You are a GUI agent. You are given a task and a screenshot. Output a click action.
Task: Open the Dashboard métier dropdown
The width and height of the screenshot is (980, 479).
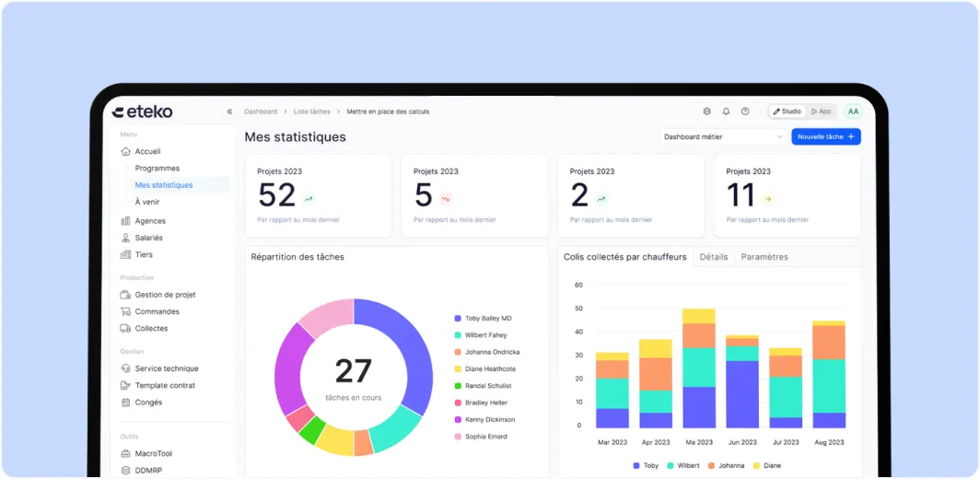tap(724, 136)
